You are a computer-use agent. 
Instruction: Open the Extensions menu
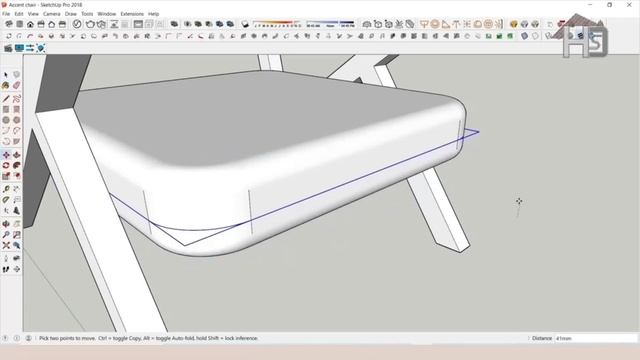coord(132,14)
